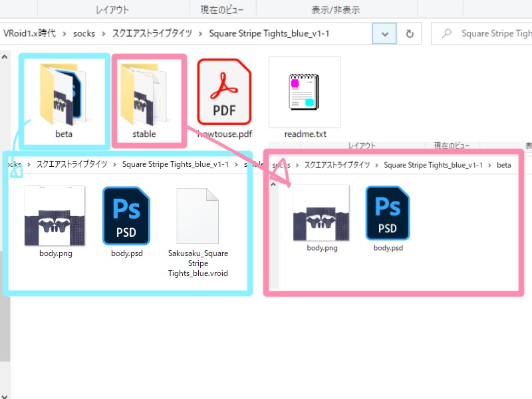
Task: Open the readme.txt text file
Action: [305, 92]
